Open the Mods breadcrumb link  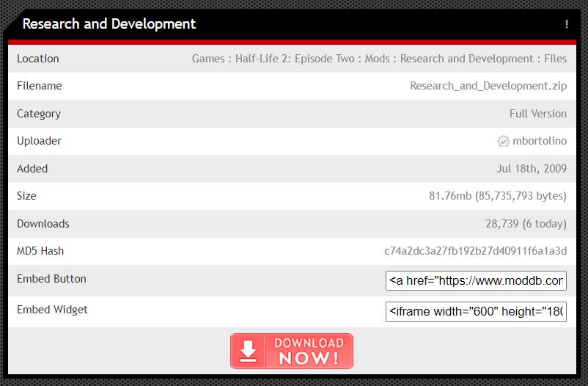click(378, 59)
